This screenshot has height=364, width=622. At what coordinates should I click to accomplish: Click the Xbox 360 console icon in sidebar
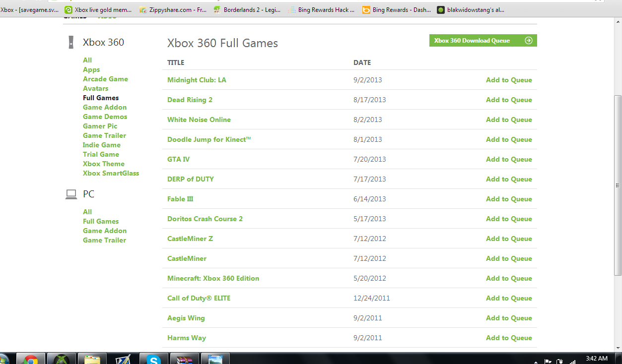pyautogui.click(x=71, y=42)
